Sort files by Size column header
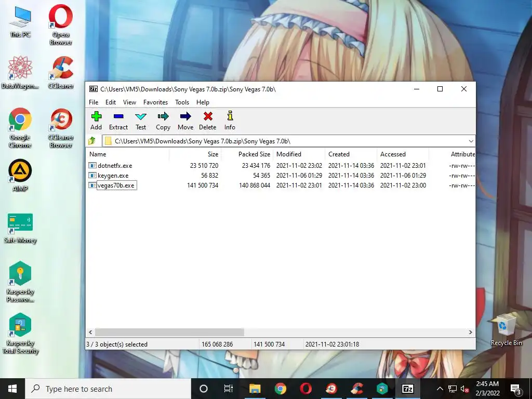This screenshot has width=532, height=399. tap(195, 154)
